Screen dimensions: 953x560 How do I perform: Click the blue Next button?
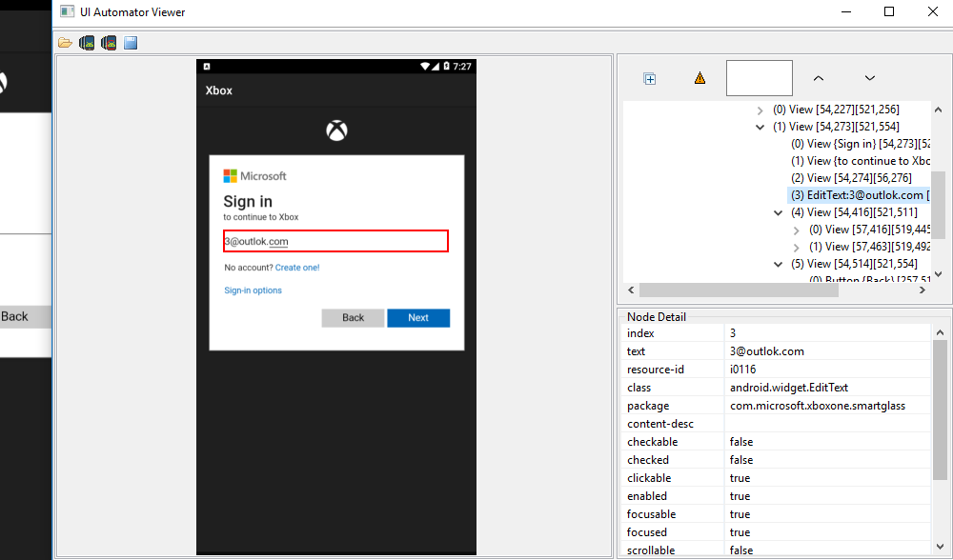tap(418, 318)
